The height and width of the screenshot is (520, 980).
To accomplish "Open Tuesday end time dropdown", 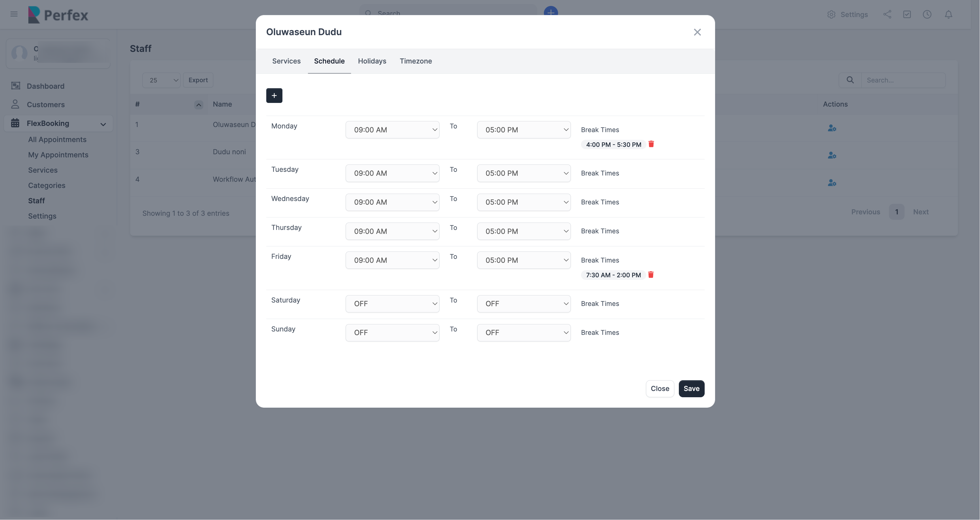I will [523, 173].
